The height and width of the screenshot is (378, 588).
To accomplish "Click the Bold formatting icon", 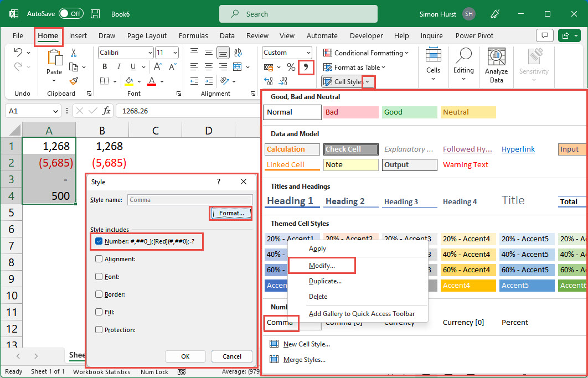I will (105, 67).
